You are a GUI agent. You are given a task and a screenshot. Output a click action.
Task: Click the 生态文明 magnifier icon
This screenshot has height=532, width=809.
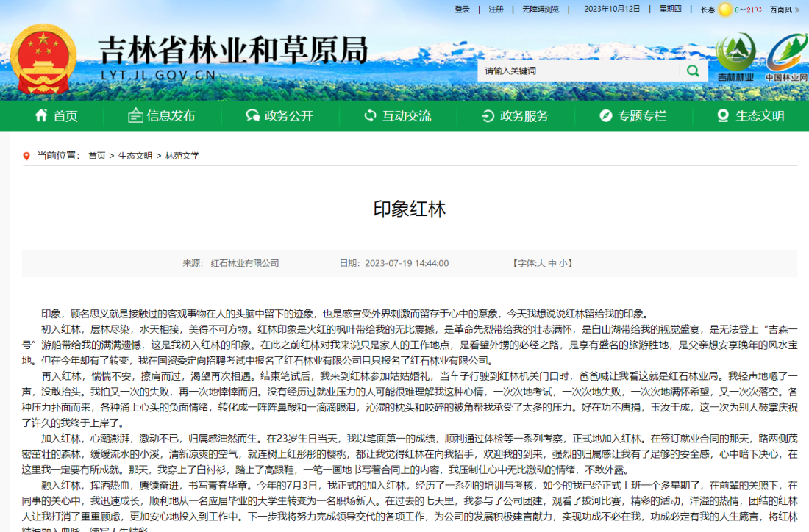click(723, 115)
